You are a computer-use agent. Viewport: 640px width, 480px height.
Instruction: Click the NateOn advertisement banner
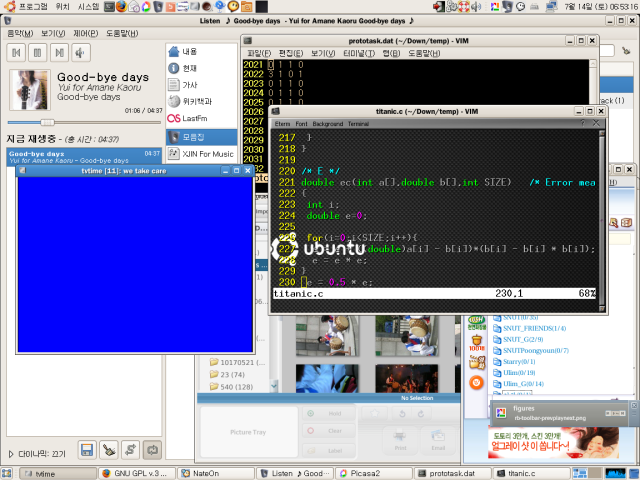tap(553, 443)
